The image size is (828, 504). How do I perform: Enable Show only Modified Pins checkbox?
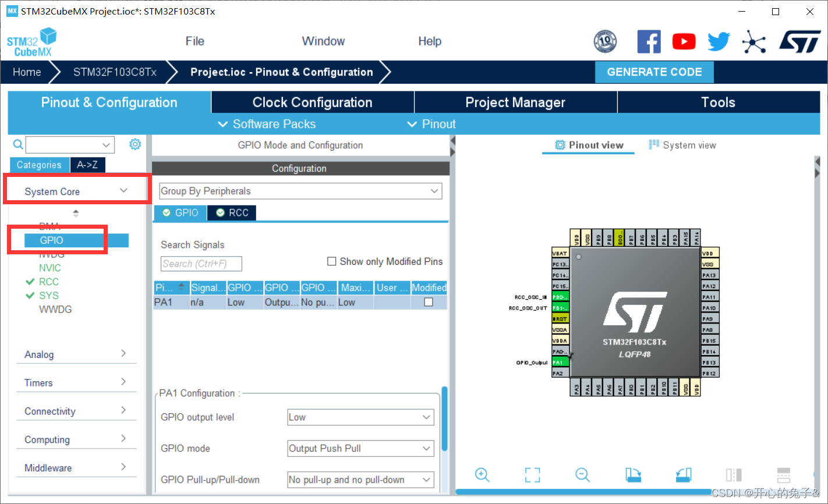pyautogui.click(x=332, y=261)
